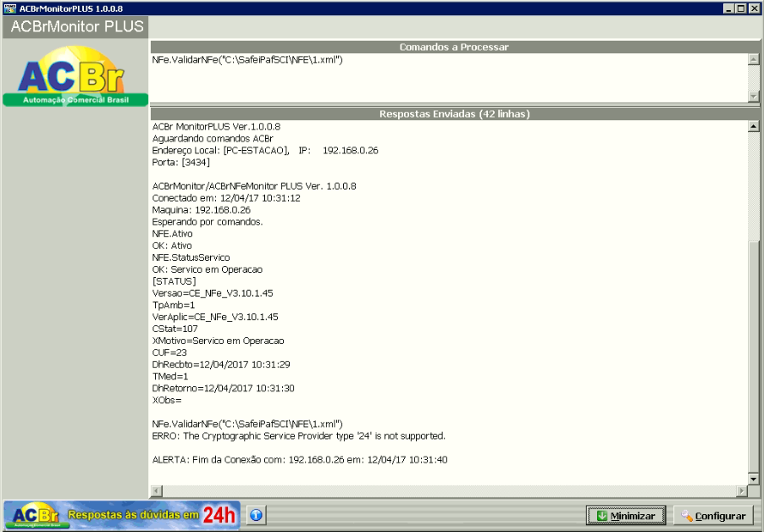Click left arrow of horizontal scrollbar
Viewport: 764px width, 532px height.
click(x=157, y=490)
